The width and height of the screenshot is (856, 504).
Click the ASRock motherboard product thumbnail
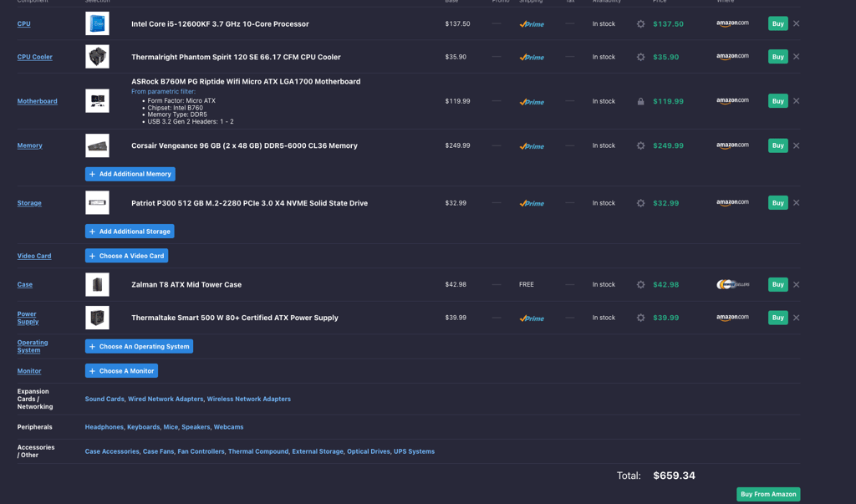click(x=97, y=101)
